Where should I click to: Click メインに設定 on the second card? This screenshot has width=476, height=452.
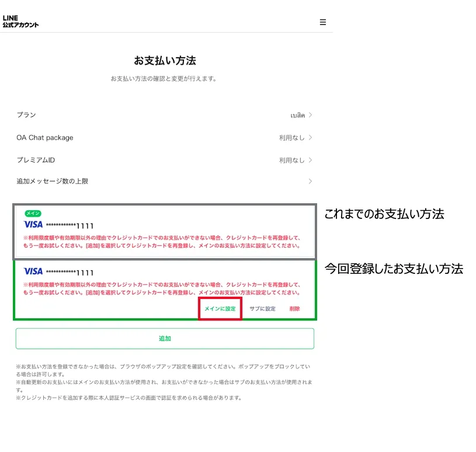pos(220,308)
